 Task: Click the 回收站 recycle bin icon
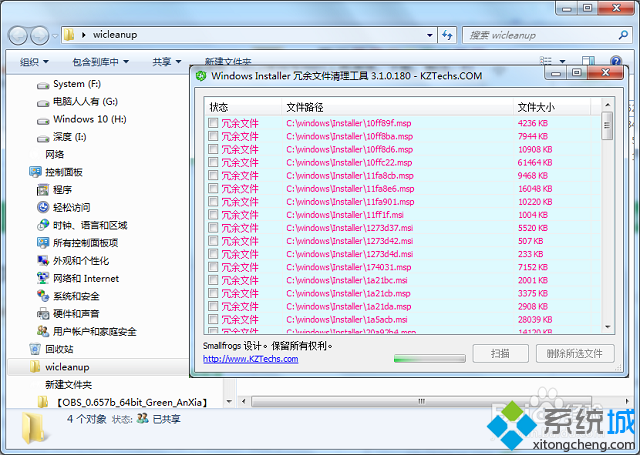click(x=35, y=349)
